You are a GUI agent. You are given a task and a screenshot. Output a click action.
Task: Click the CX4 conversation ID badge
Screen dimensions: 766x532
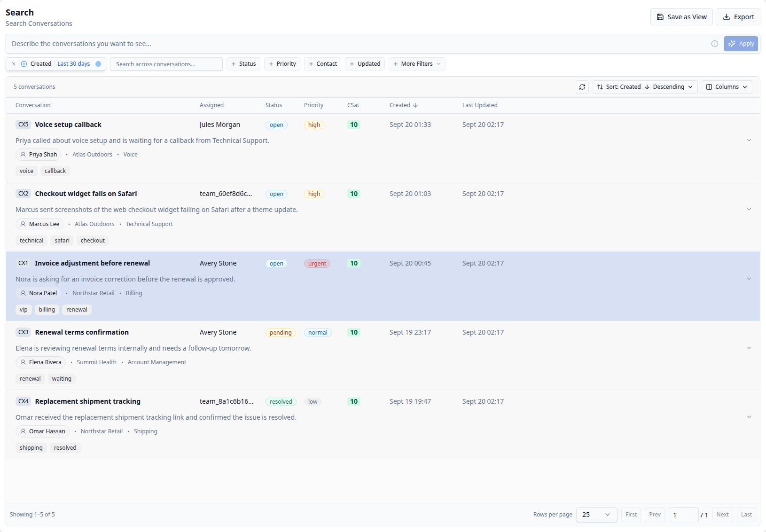coord(23,401)
